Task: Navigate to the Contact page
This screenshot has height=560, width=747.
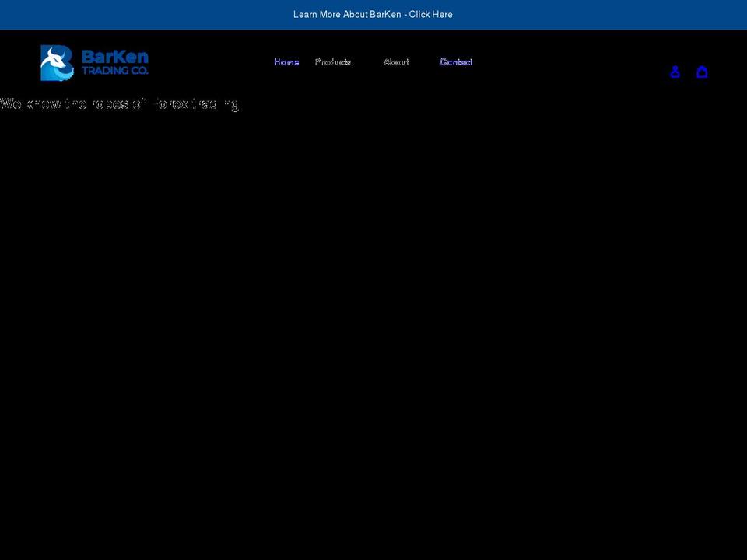Action: click(x=456, y=62)
